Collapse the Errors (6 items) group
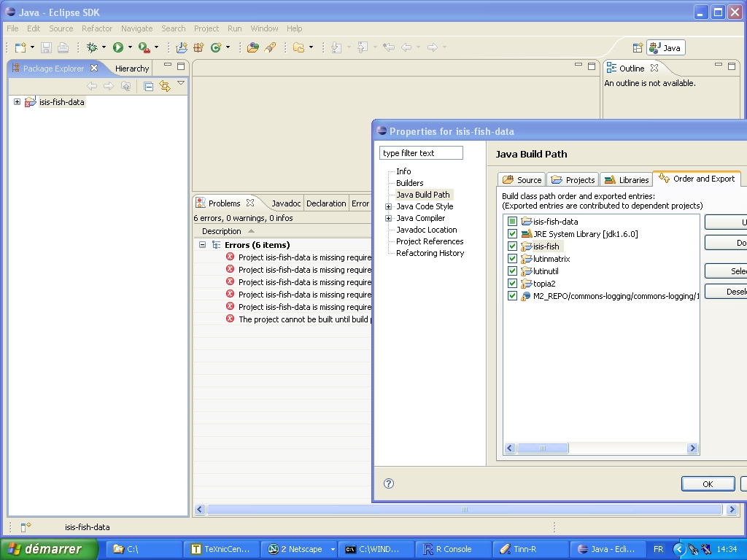Viewport: 747px width, 560px height. click(x=203, y=245)
